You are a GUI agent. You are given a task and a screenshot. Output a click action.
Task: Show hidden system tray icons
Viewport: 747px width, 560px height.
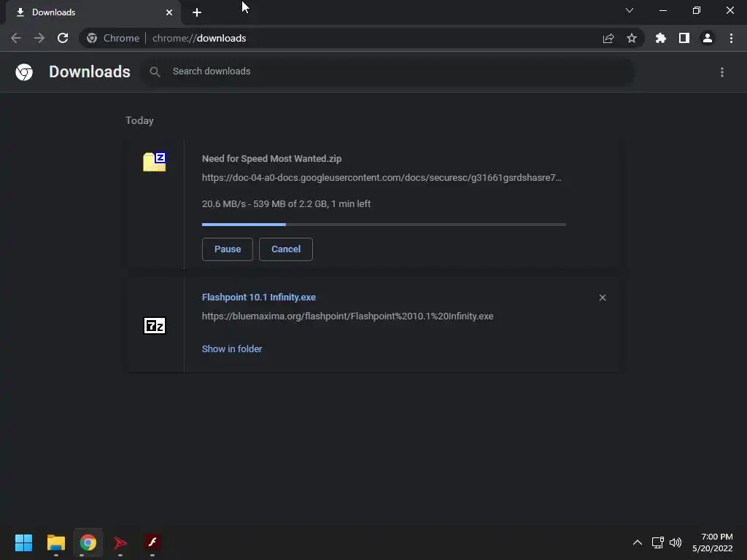pos(638,542)
